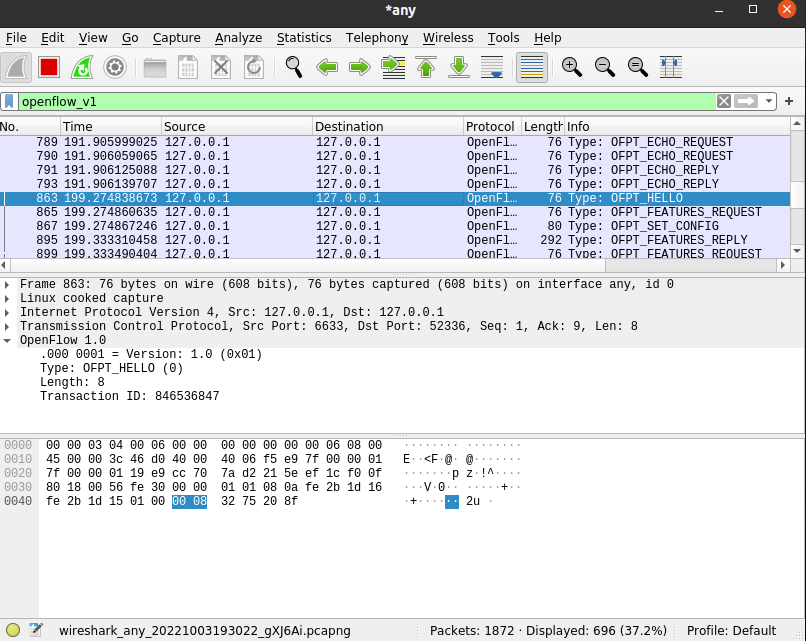Open capture options gear icon
Screen dimensions: 806x641
[x=115, y=67]
